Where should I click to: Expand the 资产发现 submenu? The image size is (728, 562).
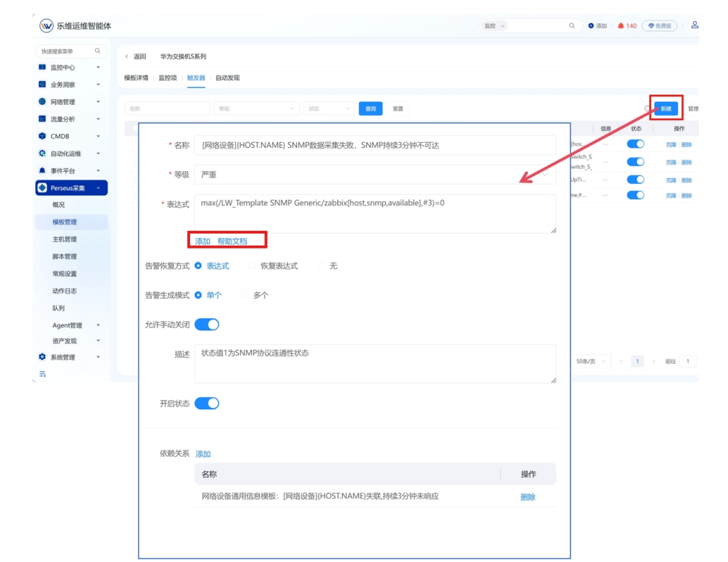pos(98,341)
